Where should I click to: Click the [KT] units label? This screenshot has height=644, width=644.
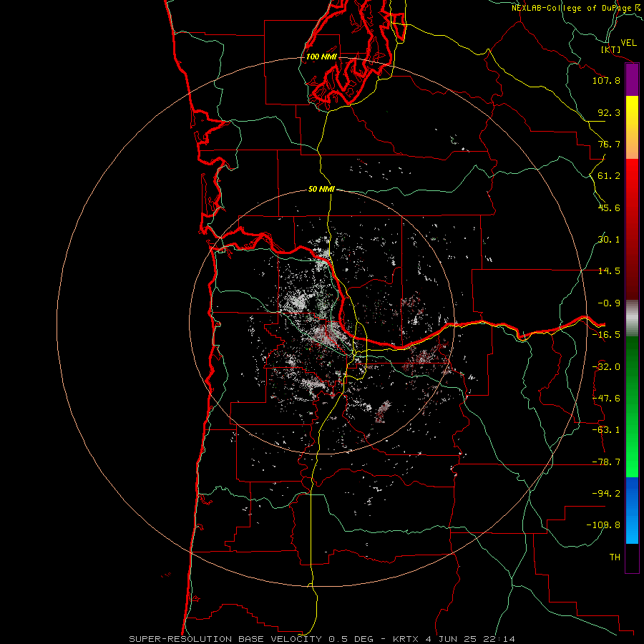click(x=611, y=49)
